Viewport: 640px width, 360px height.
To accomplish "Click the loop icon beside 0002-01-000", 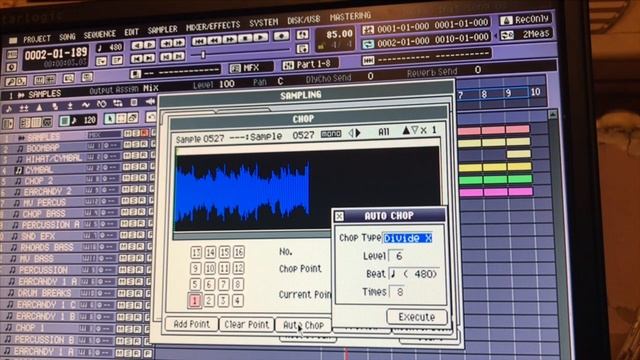I will click(368, 44).
